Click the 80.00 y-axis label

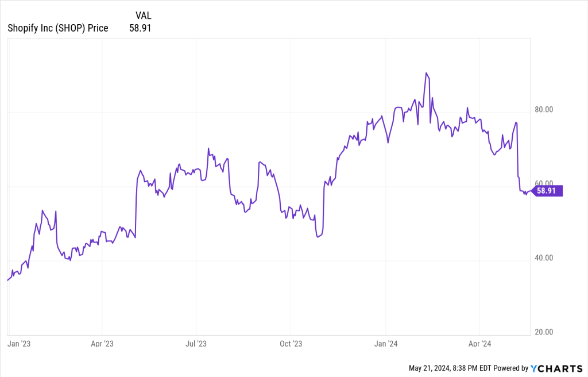544,109
